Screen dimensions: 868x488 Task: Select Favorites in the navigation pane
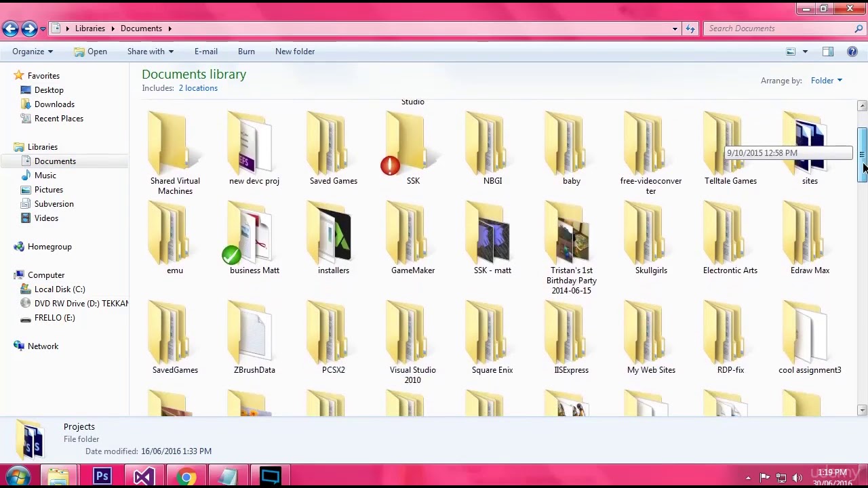[43, 76]
